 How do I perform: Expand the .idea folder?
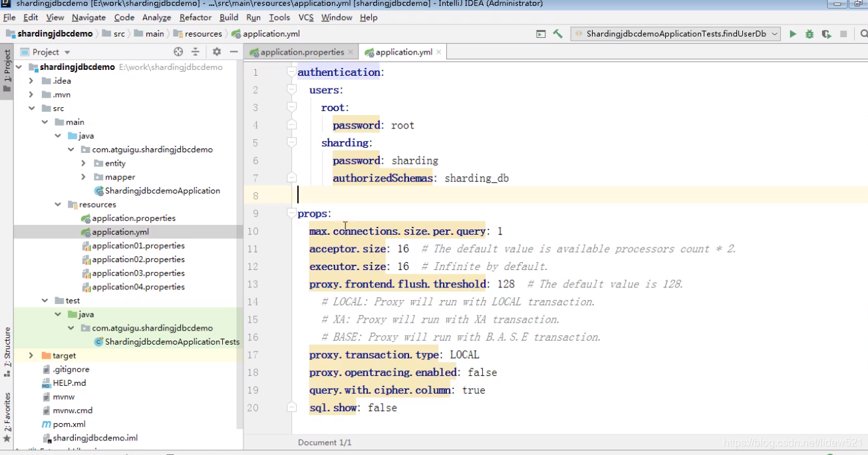point(31,81)
